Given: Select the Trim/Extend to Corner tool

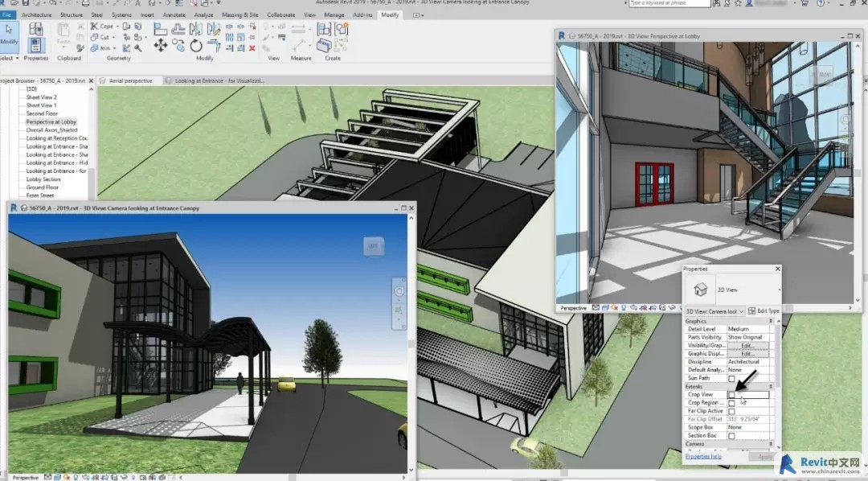Looking at the screenshot, I should click(x=214, y=45).
